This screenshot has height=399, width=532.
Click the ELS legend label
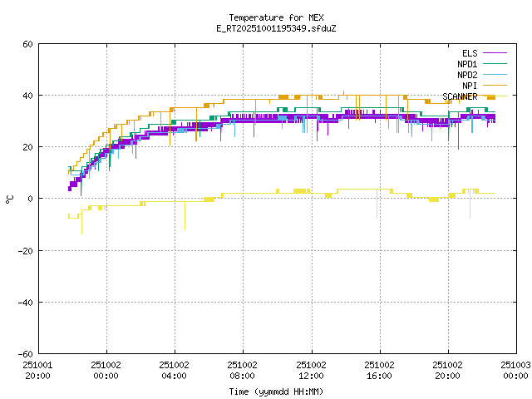[470, 53]
